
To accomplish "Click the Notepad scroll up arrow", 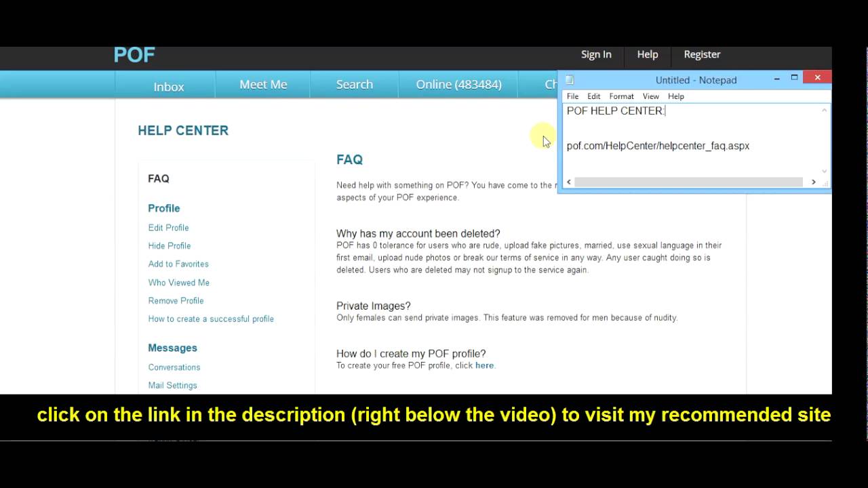I will 825,110.
